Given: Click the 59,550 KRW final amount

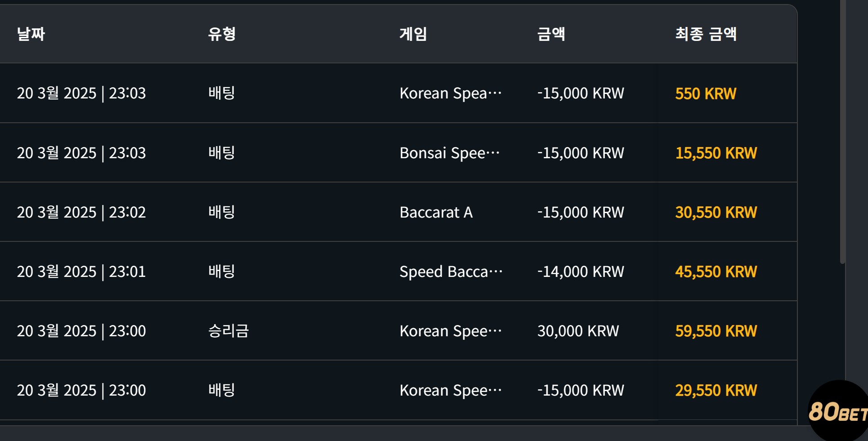Looking at the screenshot, I should 716,331.
